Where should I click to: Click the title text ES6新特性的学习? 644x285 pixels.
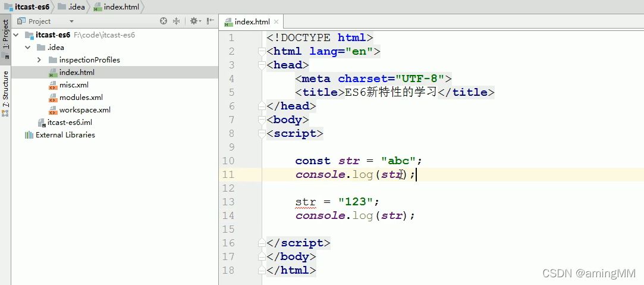[391, 92]
